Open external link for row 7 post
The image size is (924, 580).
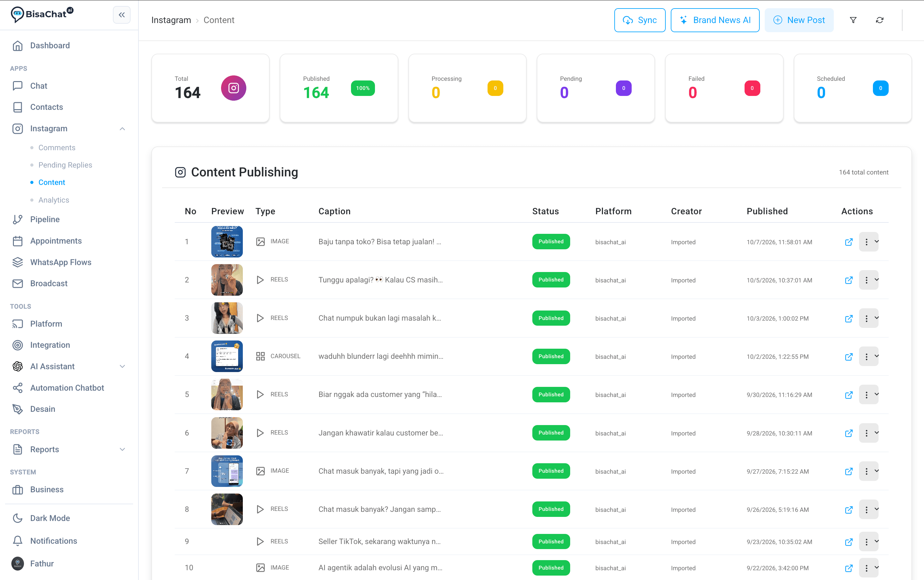[x=849, y=471]
